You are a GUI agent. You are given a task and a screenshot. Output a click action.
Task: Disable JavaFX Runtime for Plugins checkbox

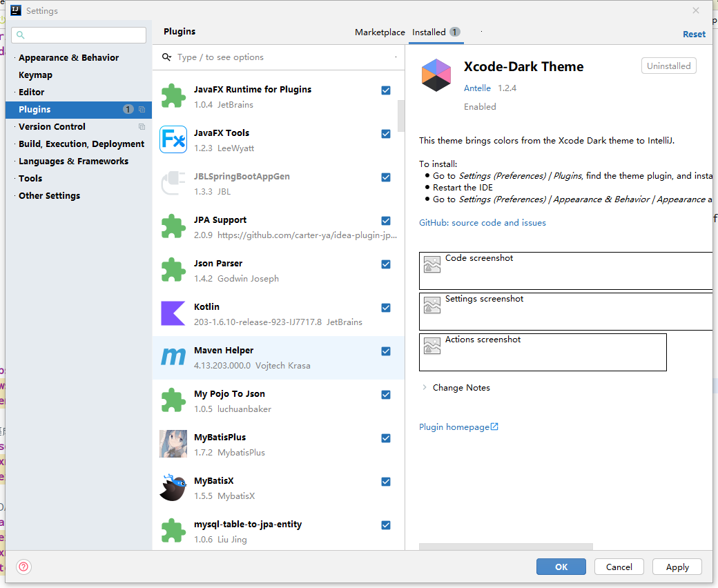pyautogui.click(x=386, y=90)
